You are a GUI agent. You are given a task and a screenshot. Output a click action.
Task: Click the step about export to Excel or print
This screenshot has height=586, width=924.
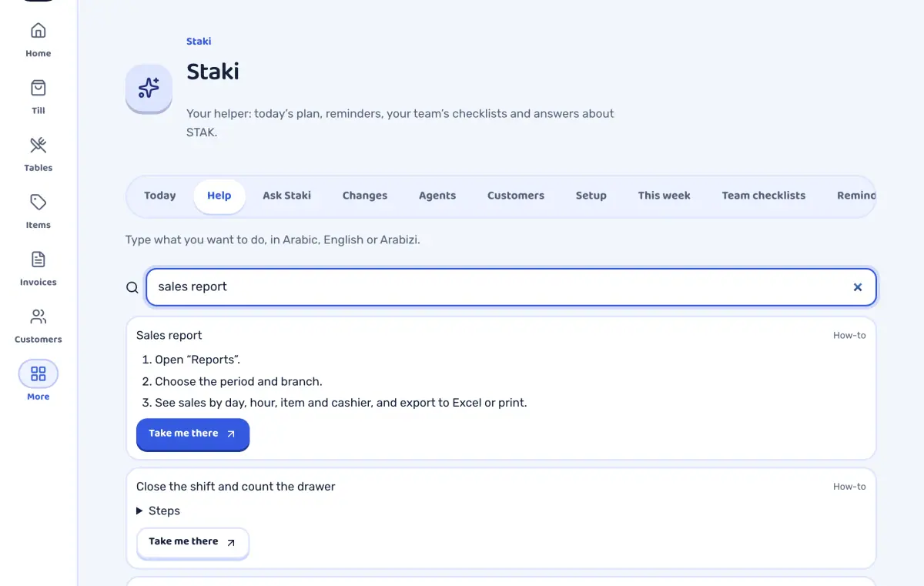341,403
